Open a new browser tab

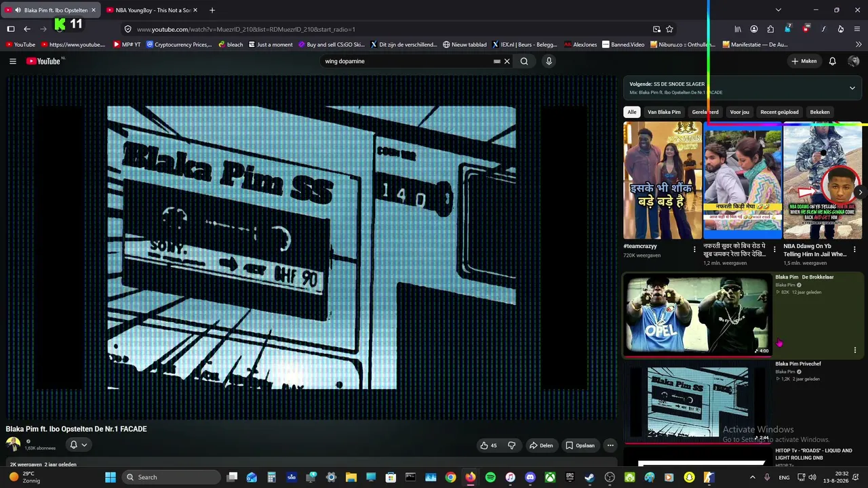click(x=212, y=10)
